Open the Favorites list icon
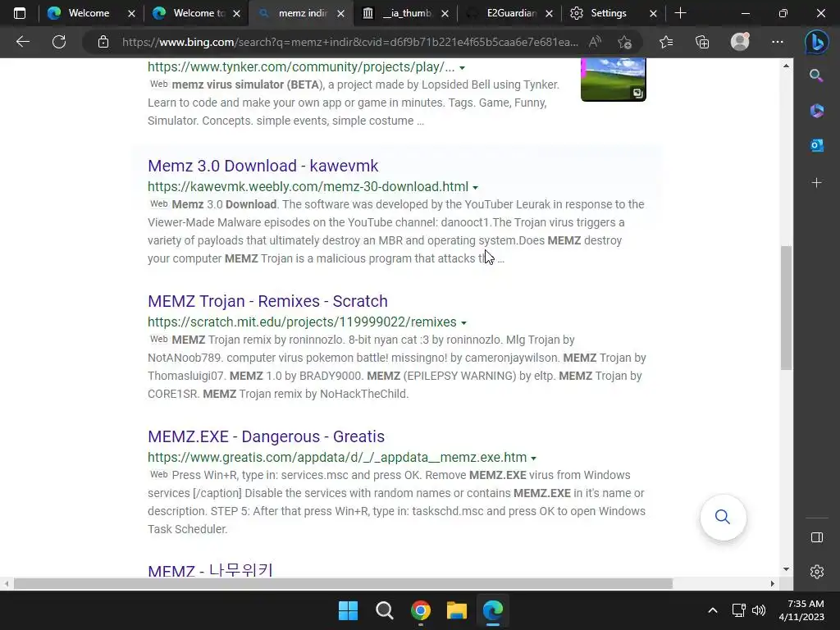840x630 pixels. coord(666,42)
